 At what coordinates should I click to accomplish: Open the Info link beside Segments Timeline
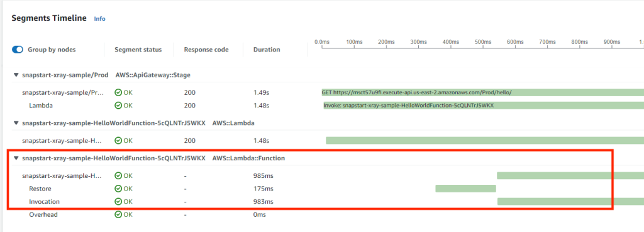coord(100,19)
